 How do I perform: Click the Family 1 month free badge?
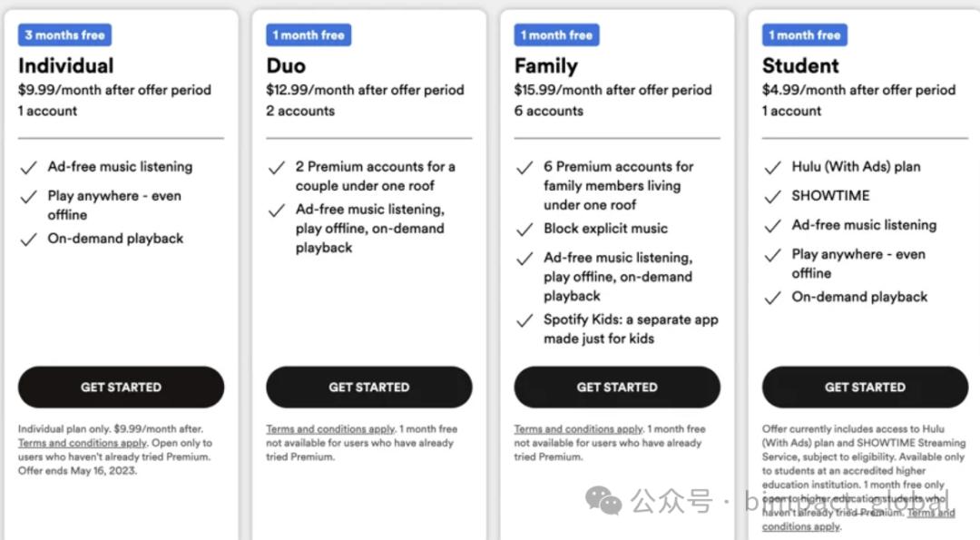click(557, 35)
